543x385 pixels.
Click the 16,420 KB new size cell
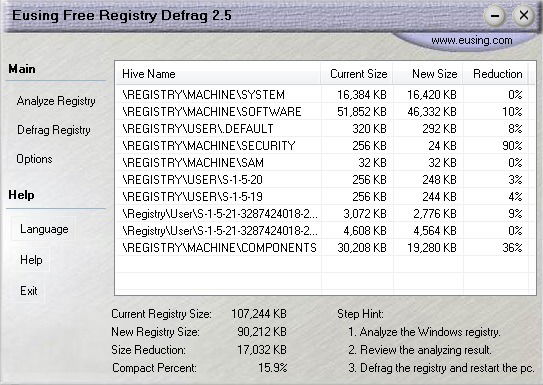(x=432, y=95)
